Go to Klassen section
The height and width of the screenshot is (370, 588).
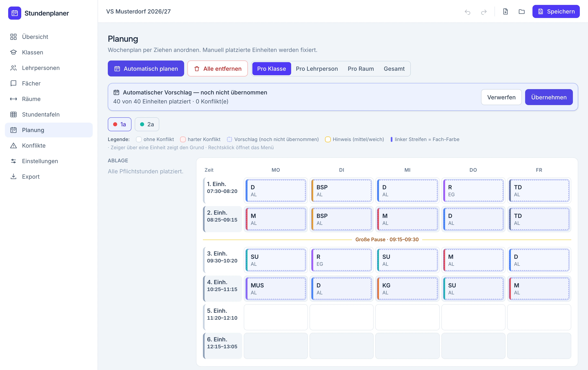49,52
